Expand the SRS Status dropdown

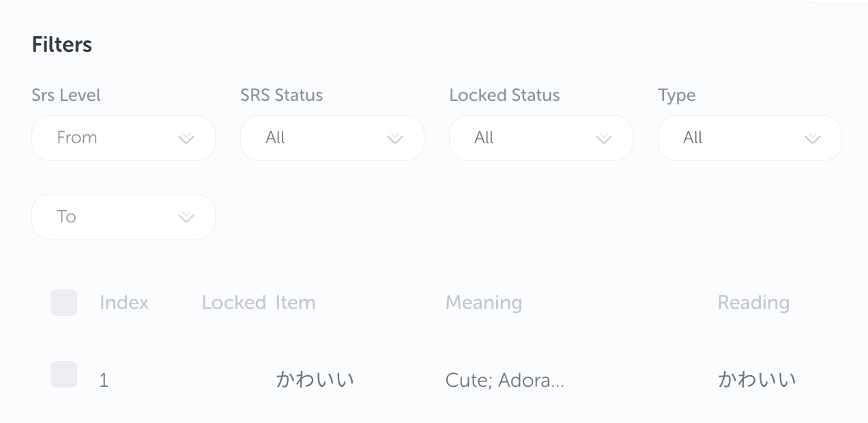pos(332,138)
